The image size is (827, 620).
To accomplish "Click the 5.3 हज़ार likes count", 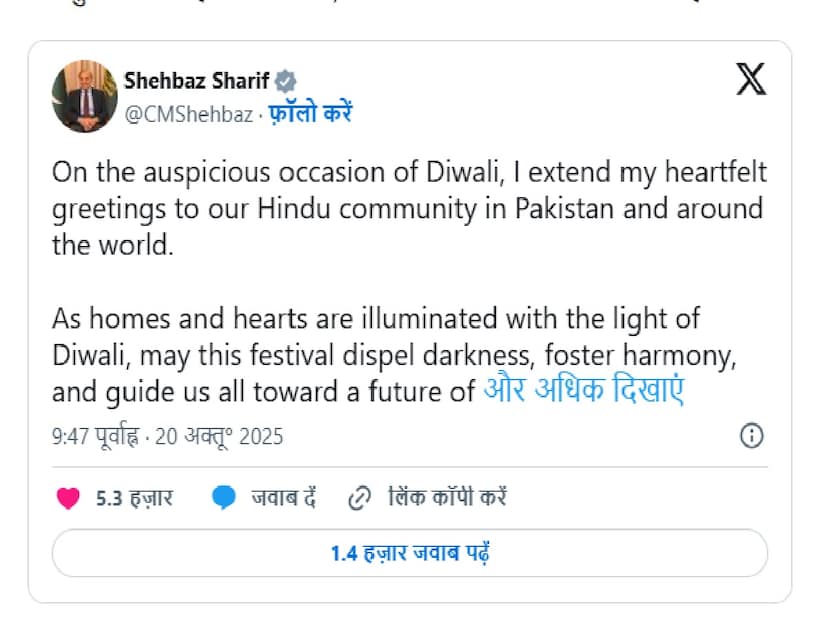I will [x=134, y=498].
